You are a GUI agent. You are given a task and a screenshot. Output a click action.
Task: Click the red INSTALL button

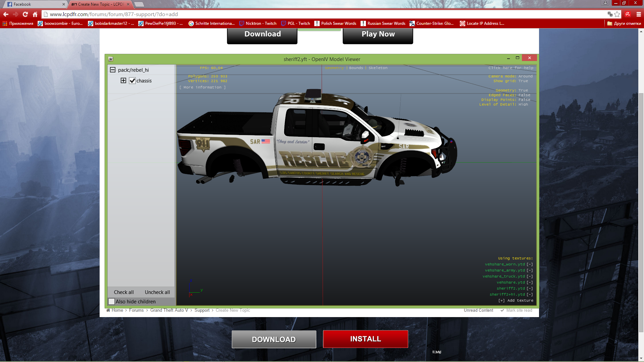(365, 339)
